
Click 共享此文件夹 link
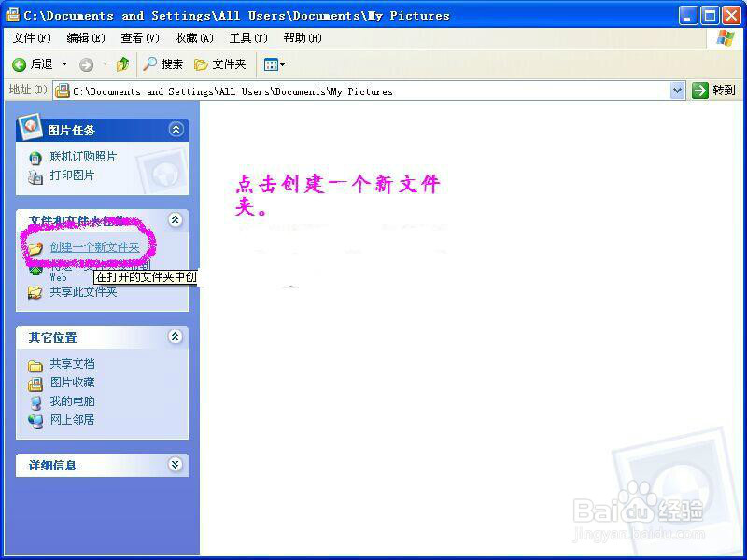83,291
